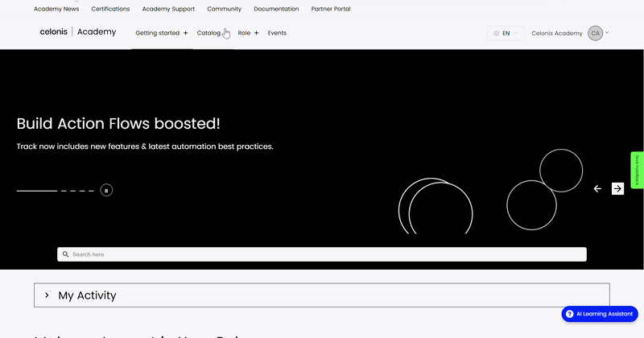This screenshot has height=338, width=644.
Task: Go to Academy Support
Action: coord(168,9)
